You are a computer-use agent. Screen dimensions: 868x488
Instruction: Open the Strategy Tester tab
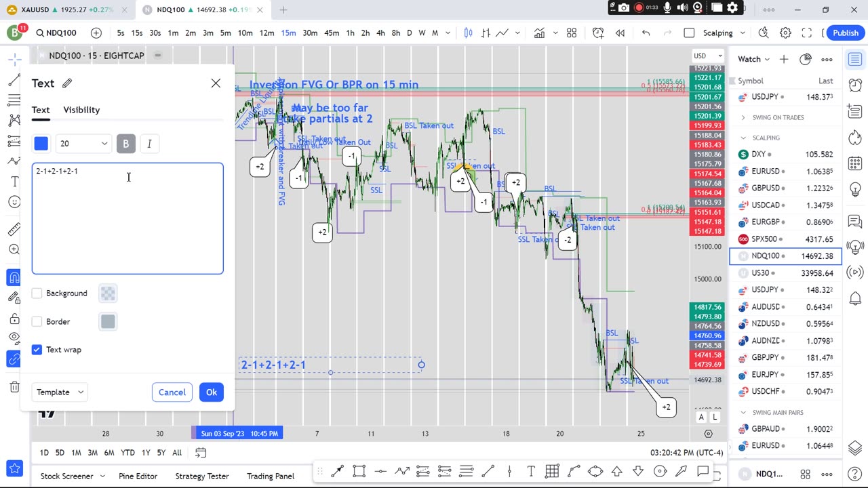[201, 476]
